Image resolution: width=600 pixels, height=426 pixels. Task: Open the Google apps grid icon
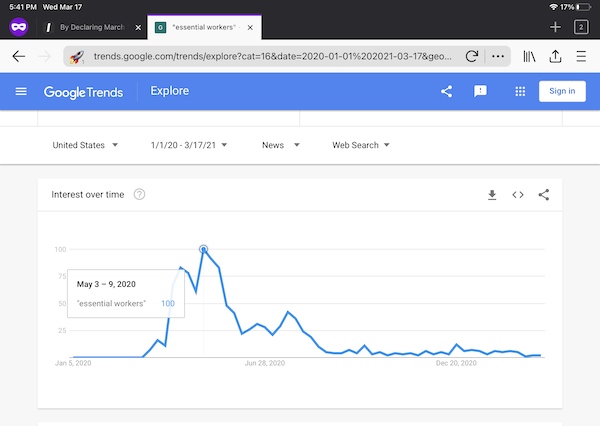point(520,91)
